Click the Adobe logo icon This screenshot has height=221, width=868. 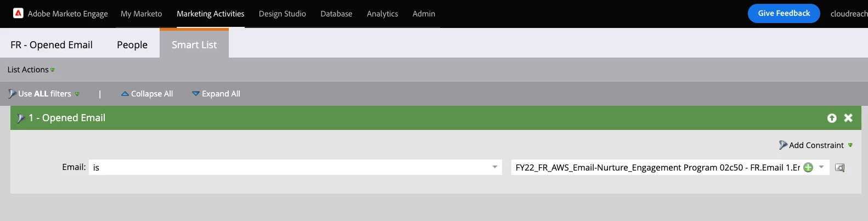(18, 13)
